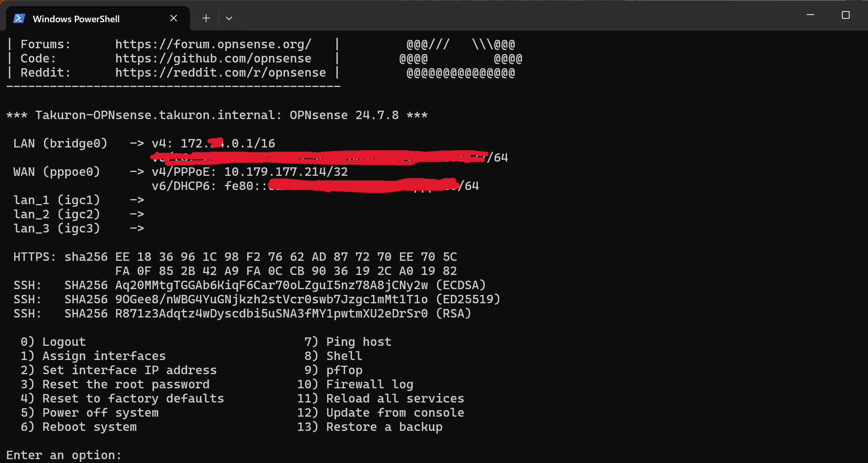Click the 'Code:' label
Image resolution: width=868 pixels, height=463 pixels.
(x=38, y=59)
